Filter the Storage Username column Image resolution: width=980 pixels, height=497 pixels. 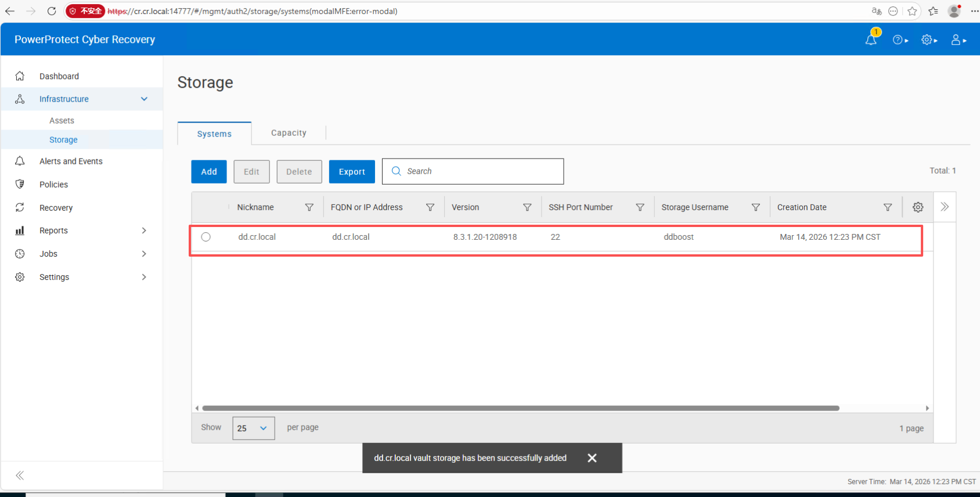pos(756,207)
